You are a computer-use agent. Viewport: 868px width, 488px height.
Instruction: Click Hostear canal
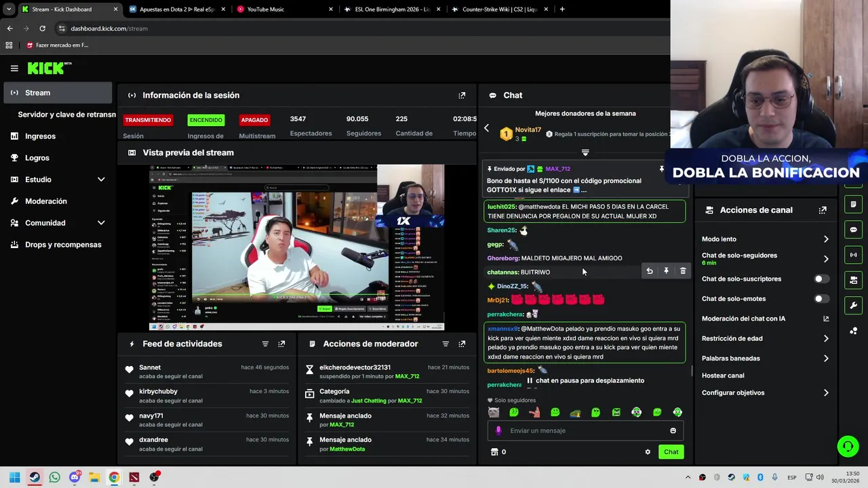coord(723,375)
